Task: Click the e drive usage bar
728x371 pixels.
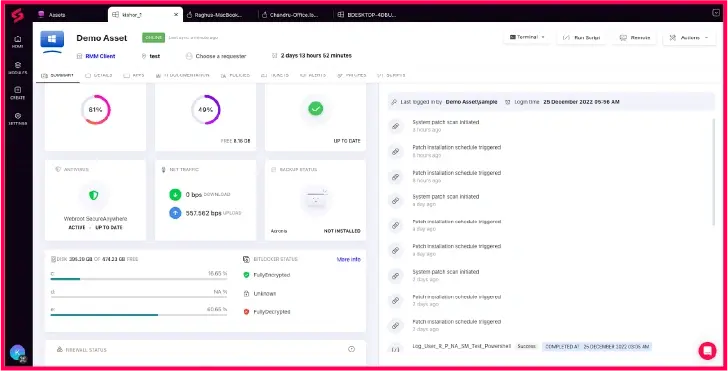Action: pos(139,315)
